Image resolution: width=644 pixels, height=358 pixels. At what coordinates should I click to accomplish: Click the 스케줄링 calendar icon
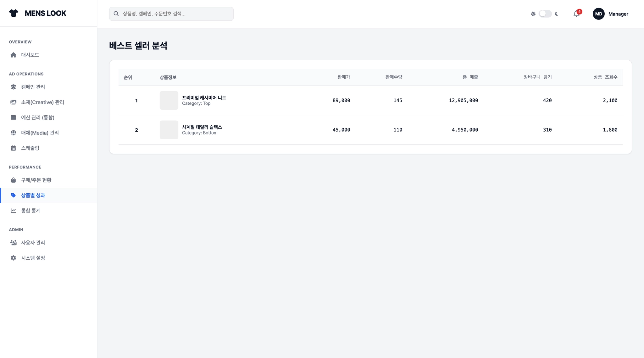point(13,148)
